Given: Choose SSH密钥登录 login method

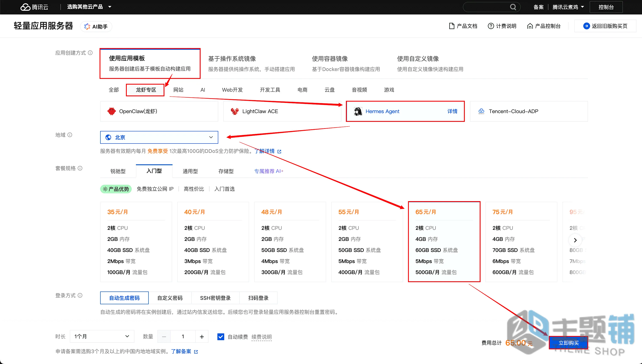Looking at the screenshot, I should click(215, 298).
